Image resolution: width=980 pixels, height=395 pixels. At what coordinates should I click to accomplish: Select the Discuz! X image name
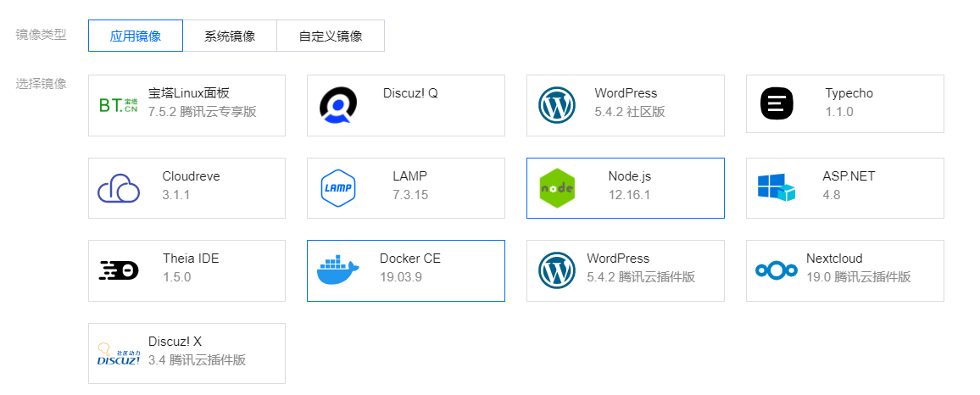175,342
